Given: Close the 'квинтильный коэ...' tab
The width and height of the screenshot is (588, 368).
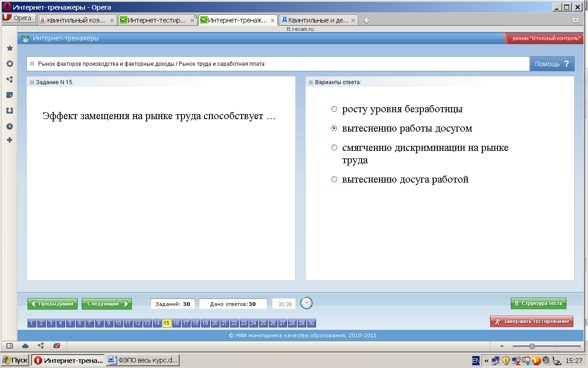Looking at the screenshot, I should [112, 20].
